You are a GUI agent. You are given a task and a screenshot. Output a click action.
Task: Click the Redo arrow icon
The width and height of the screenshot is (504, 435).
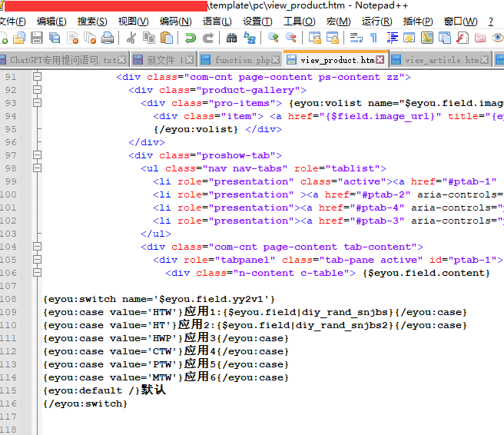tap(208, 38)
